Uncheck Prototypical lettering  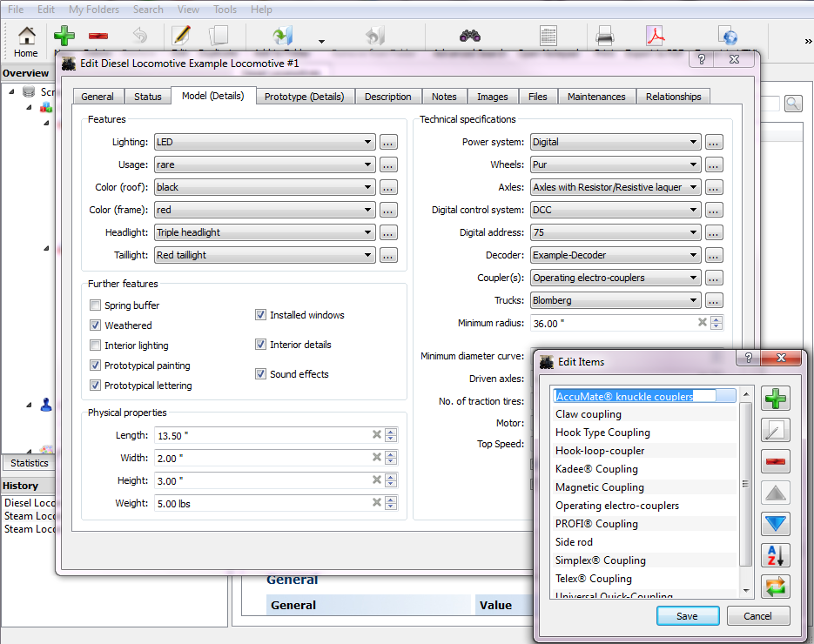[95, 385]
